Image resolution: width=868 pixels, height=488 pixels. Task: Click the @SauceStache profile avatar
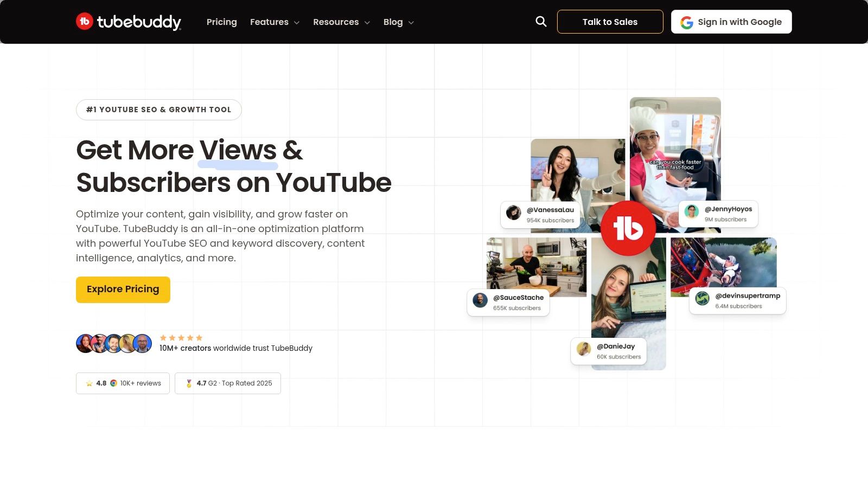click(x=480, y=300)
